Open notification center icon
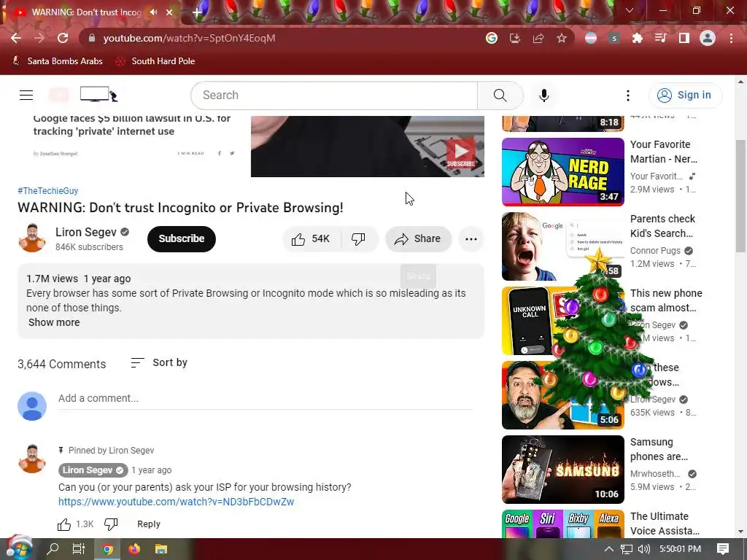 tap(723, 549)
